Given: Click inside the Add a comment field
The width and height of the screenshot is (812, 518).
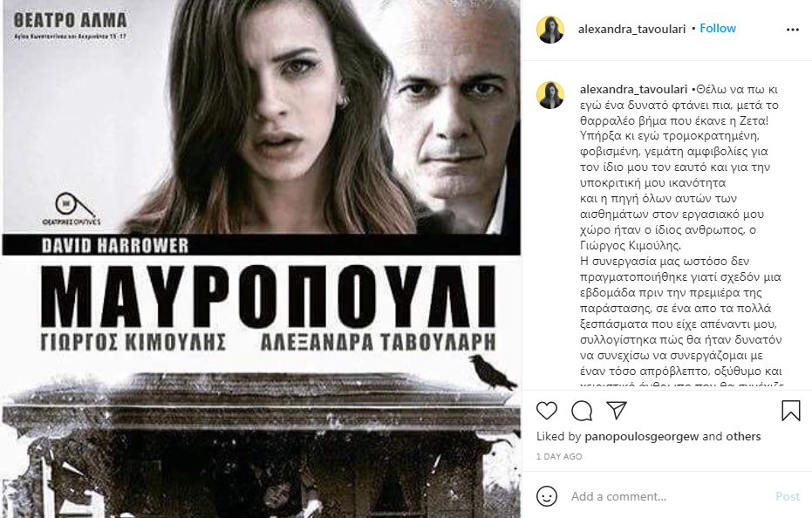Looking at the screenshot, I should pyautogui.click(x=668, y=496).
